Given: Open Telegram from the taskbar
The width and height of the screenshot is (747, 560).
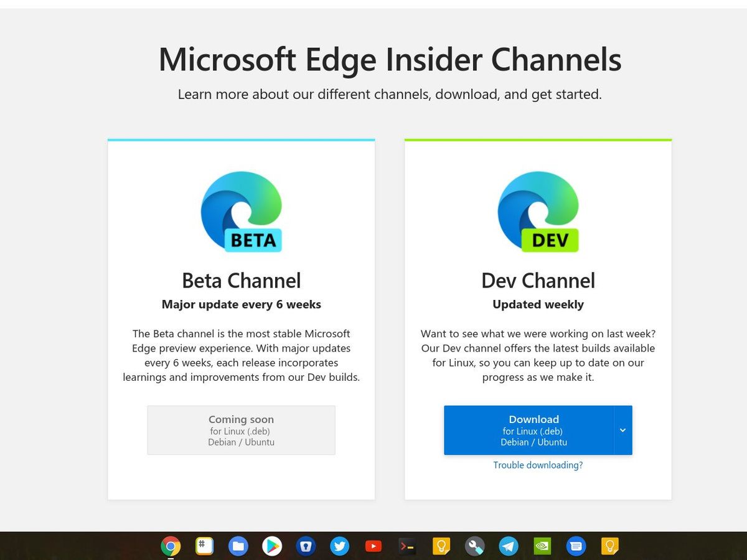Looking at the screenshot, I should [x=508, y=546].
